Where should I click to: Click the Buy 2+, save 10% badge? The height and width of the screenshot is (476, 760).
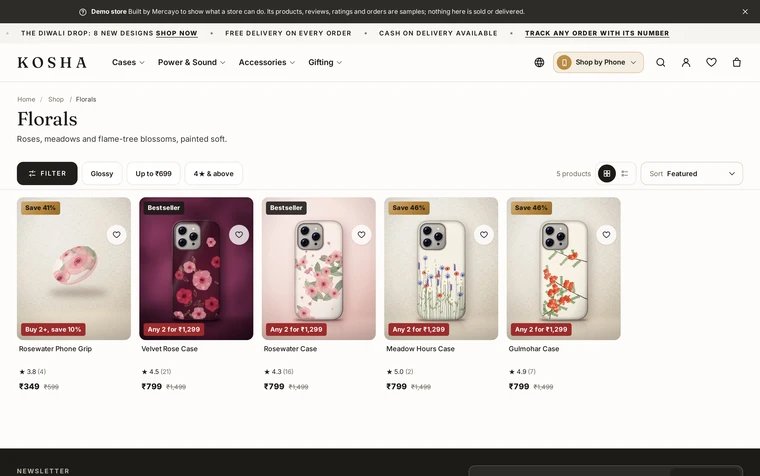click(53, 330)
